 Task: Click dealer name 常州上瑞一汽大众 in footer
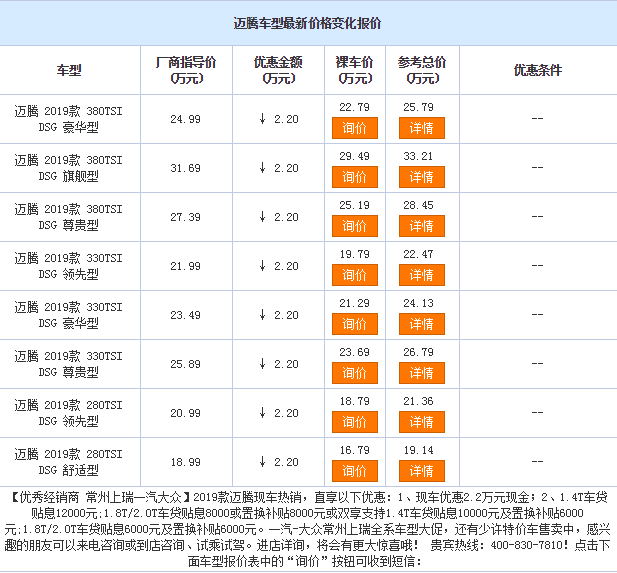point(134,498)
